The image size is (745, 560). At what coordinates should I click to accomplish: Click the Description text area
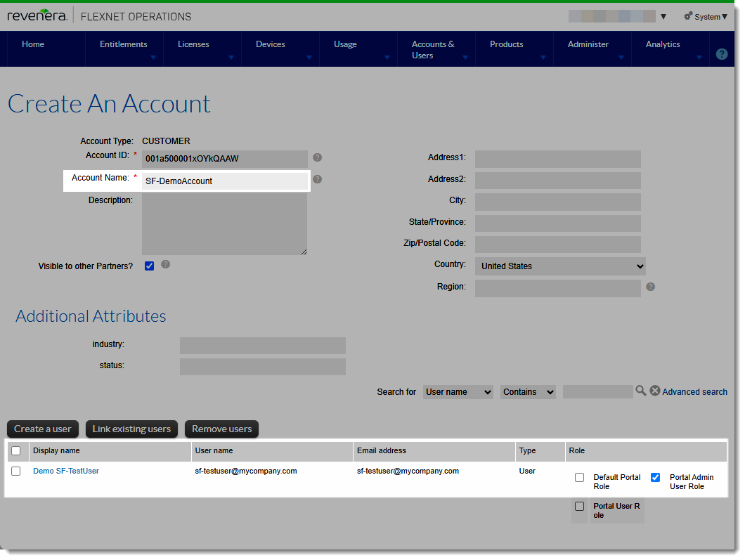point(224,223)
